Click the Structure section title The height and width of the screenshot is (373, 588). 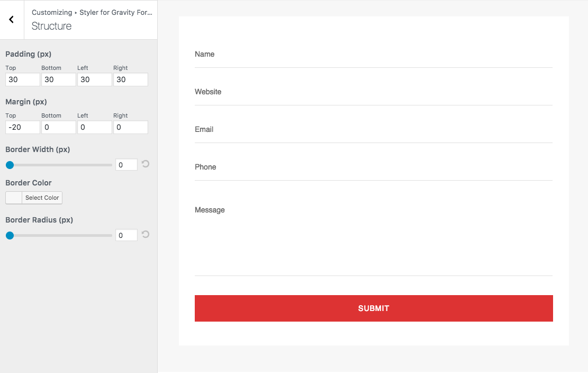click(x=51, y=26)
